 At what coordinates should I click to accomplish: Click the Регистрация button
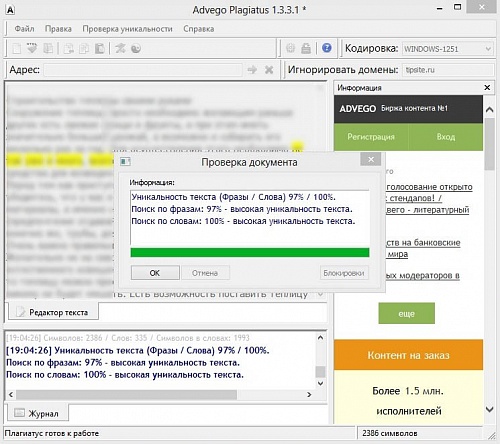pos(371,137)
